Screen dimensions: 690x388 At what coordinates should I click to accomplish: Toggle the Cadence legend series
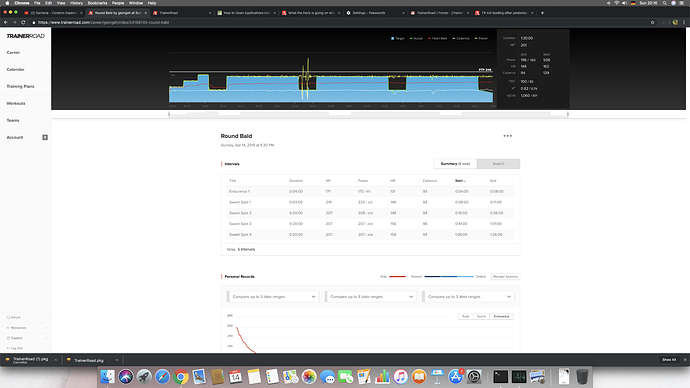coord(461,38)
